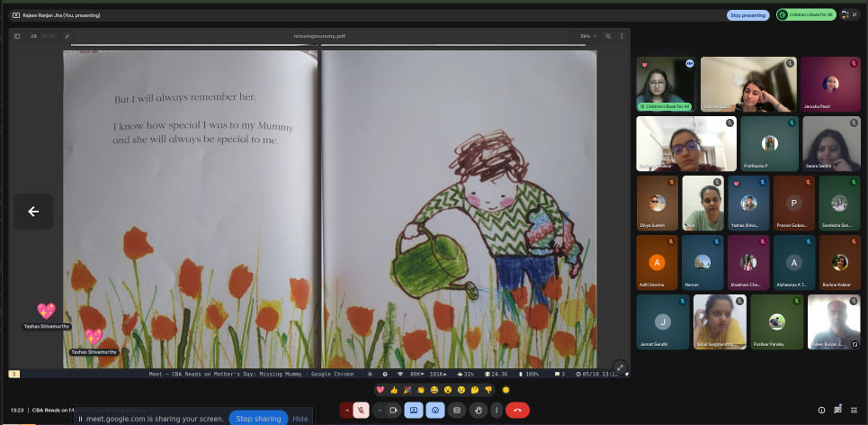Image resolution: width=868 pixels, height=425 pixels.
Task: Send the clapping hands reaction
Action: [421, 390]
